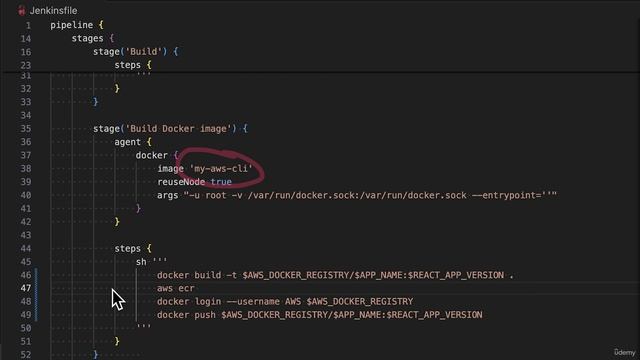This screenshot has width=640, height=360.
Task: Place cursor after 'aws ecr'
Action: point(195,289)
